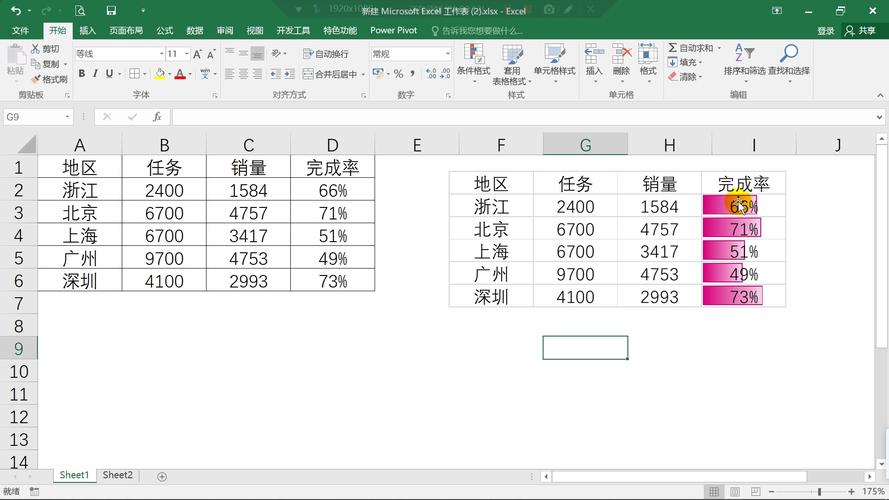Image resolution: width=889 pixels, height=500 pixels.
Task: Open the font size dropdown showing 11
Action: click(187, 54)
